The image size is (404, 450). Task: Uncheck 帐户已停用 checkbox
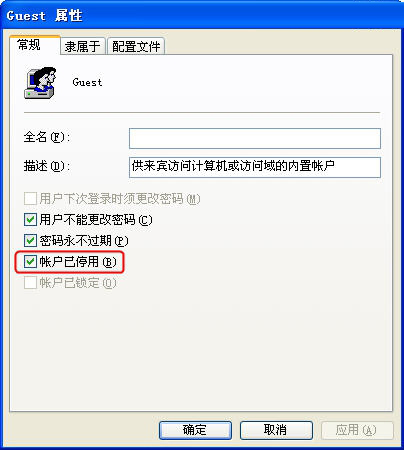[30, 262]
